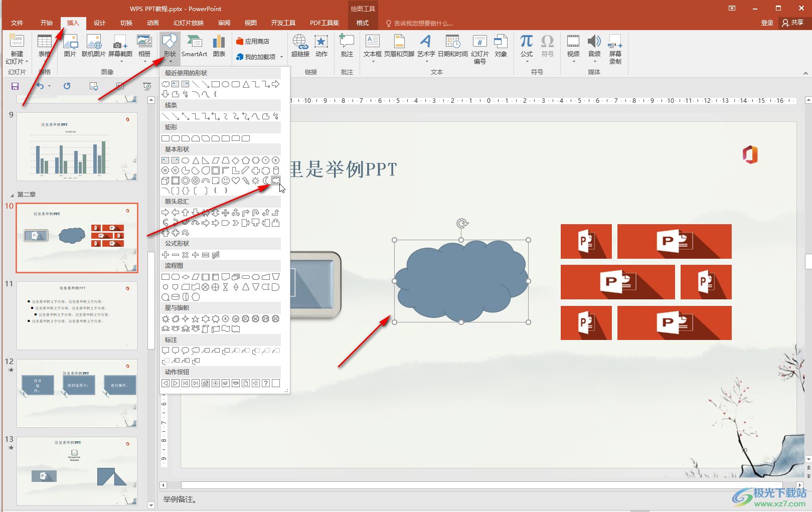Insert a chart from the ribbon
The height and width of the screenshot is (512, 812).
tap(219, 46)
